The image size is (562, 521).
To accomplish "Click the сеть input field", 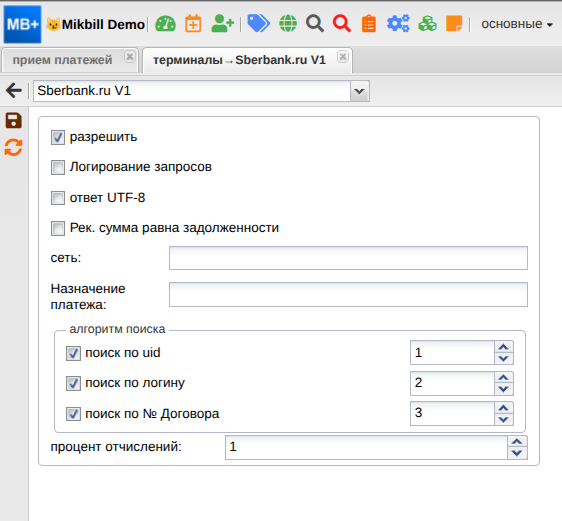I will point(348,258).
